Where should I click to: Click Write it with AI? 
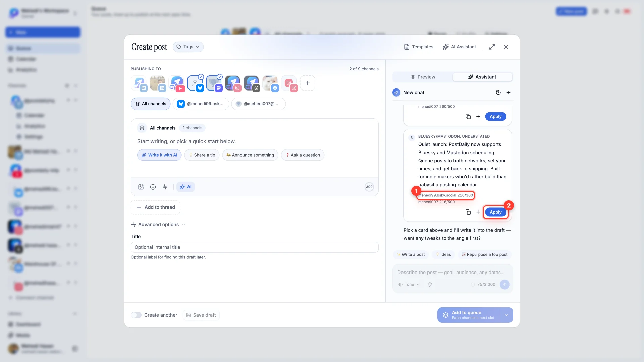click(159, 155)
